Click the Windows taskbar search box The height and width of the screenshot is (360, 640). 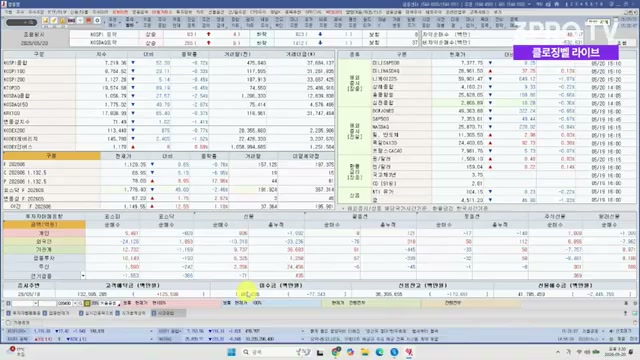(276, 352)
